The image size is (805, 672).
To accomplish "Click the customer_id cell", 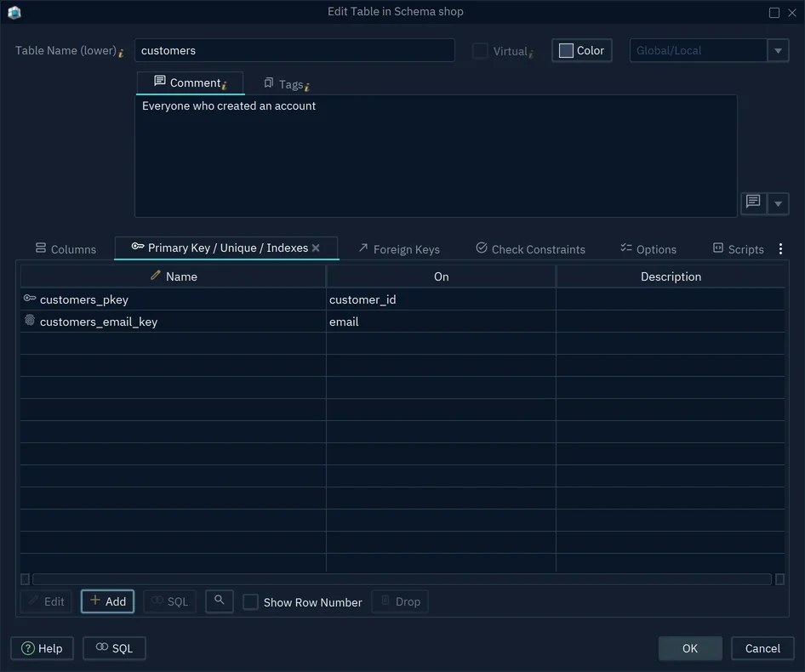I will point(441,299).
